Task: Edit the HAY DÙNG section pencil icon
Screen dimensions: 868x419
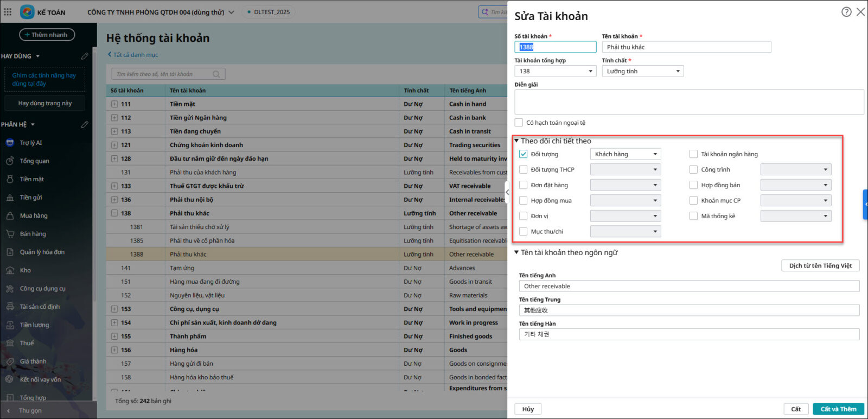Action: [x=85, y=56]
